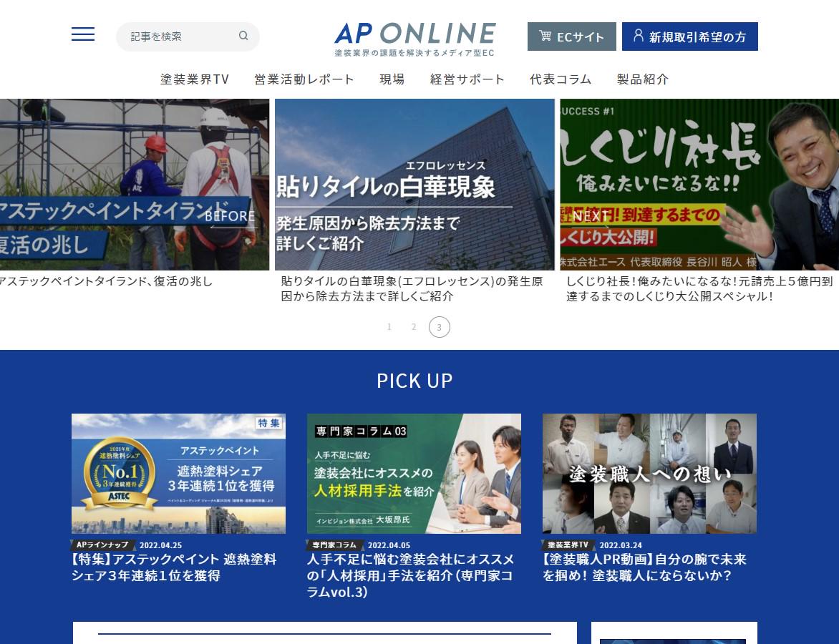Viewport: 839px width, 644px height.
Task: Open the hamburger menu icon
Action: coord(83,34)
